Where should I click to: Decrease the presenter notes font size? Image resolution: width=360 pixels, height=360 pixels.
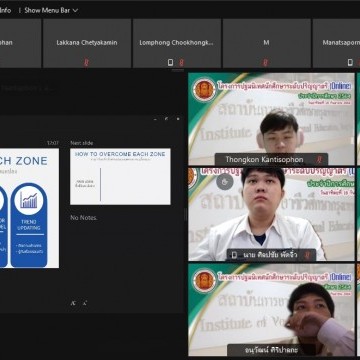(85, 303)
